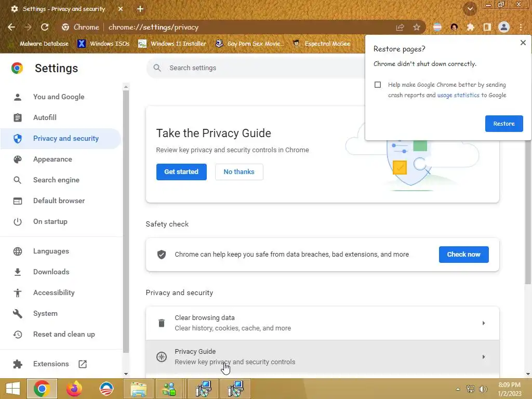The height and width of the screenshot is (399, 532).
Task: Go back with the browser back arrow
Action: (x=11, y=27)
